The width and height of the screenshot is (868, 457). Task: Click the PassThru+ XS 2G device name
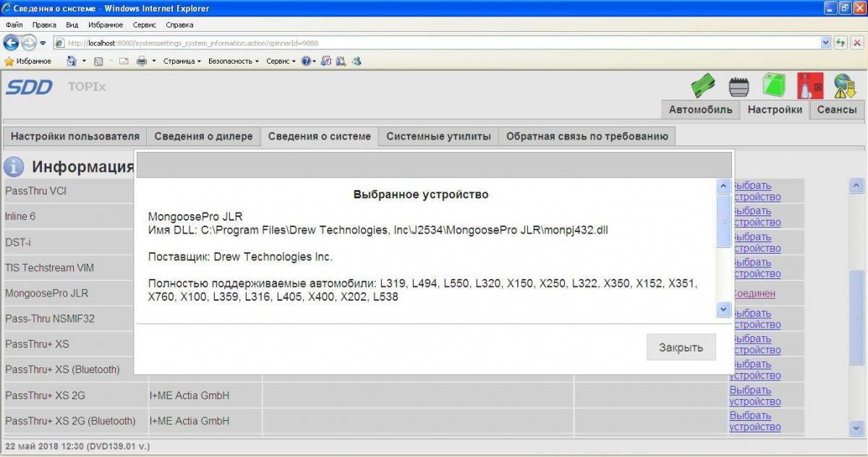[45, 396]
